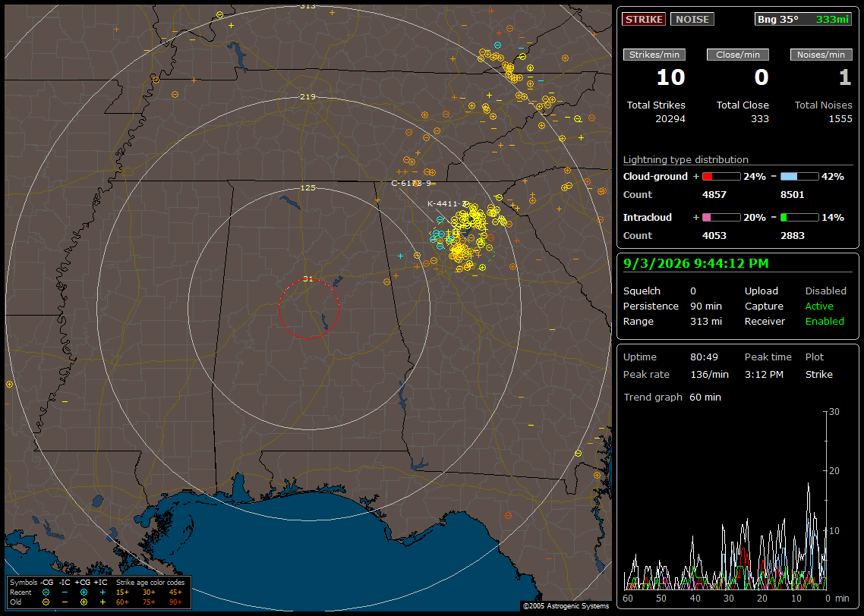Click the pink positive intracloud percentage bar
The height and width of the screenshot is (616, 864).
pyautogui.click(x=721, y=218)
